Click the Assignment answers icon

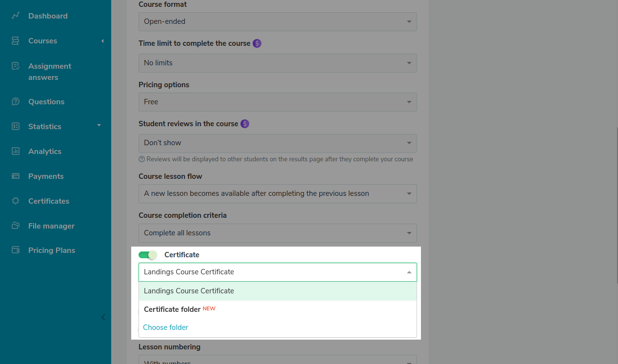pos(16,66)
